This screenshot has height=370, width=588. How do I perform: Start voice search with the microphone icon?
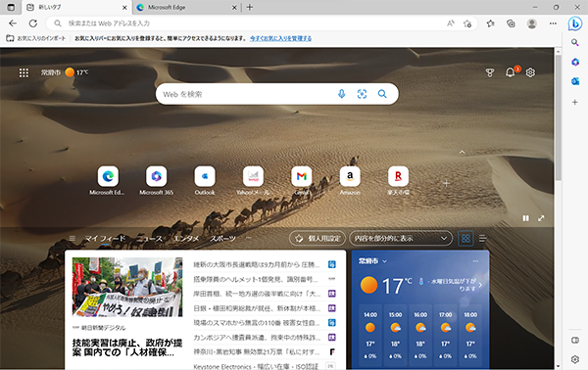click(x=341, y=94)
